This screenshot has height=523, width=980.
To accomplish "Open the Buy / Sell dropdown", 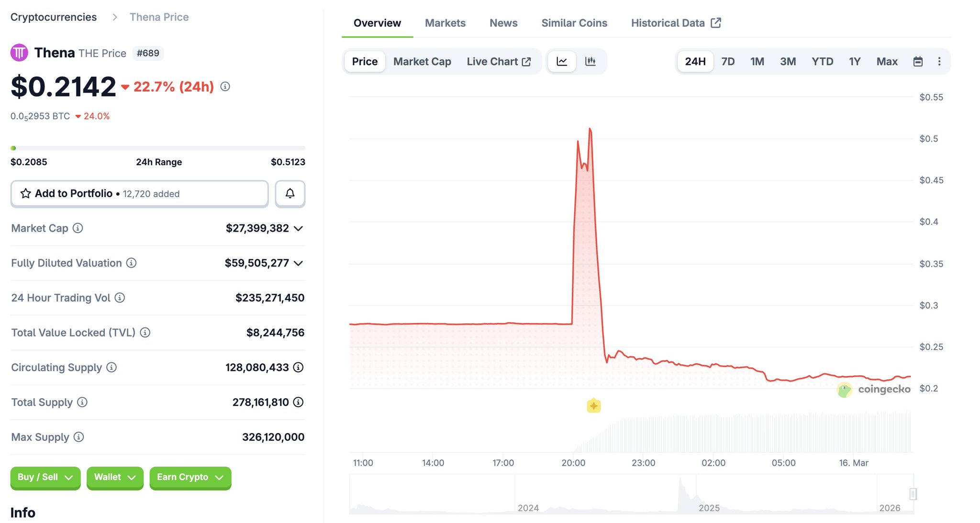I will click(45, 477).
